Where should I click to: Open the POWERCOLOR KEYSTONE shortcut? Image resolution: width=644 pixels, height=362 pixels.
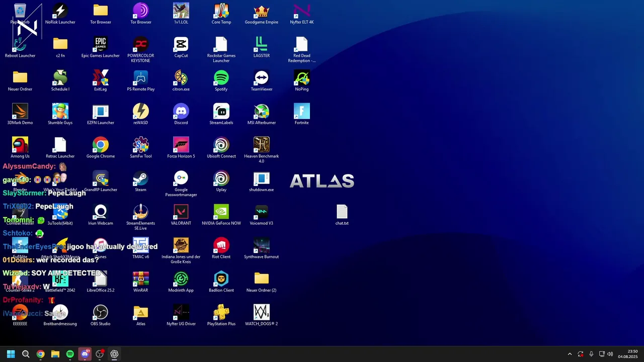point(141,49)
